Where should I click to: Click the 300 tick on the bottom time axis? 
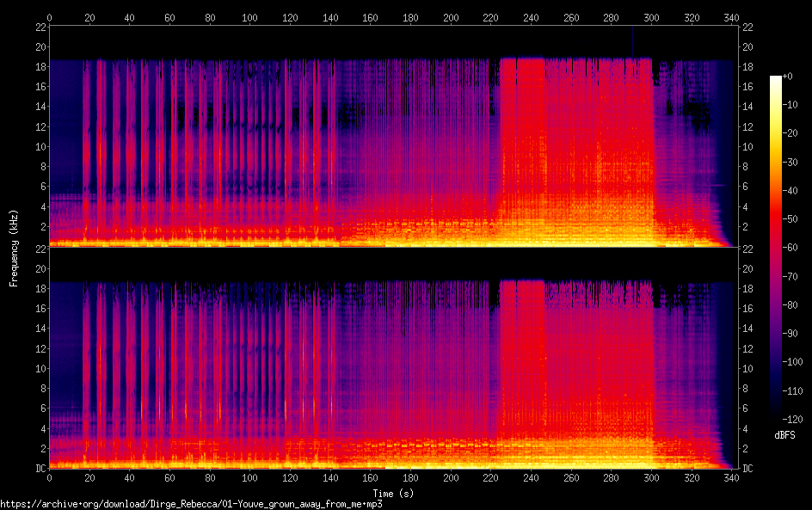(651, 477)
